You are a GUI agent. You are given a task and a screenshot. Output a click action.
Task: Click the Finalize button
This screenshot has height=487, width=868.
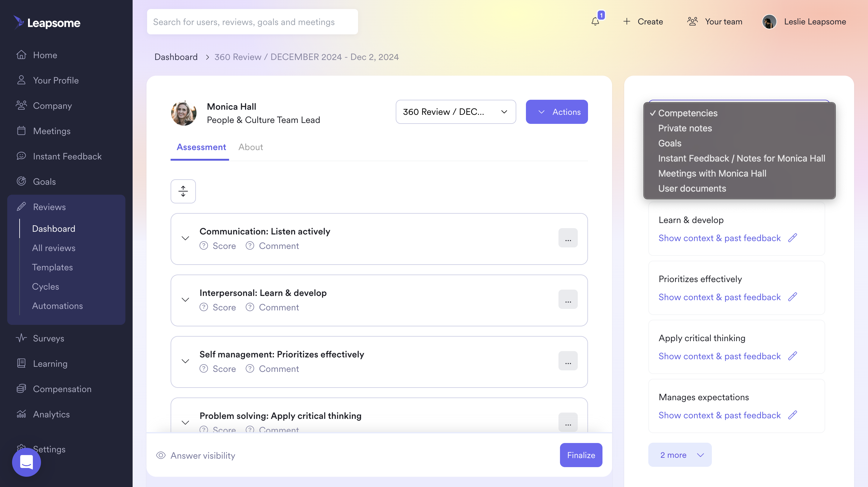click(x=581, y=455)
